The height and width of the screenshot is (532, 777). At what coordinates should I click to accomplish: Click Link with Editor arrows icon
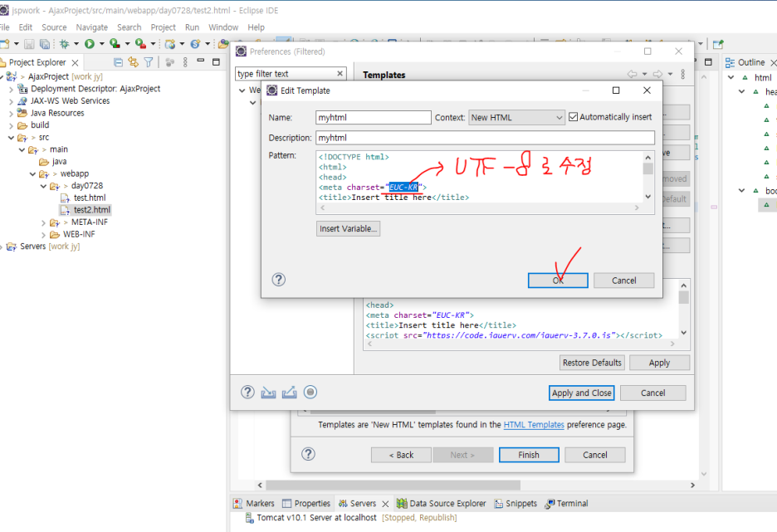point(133,62)
